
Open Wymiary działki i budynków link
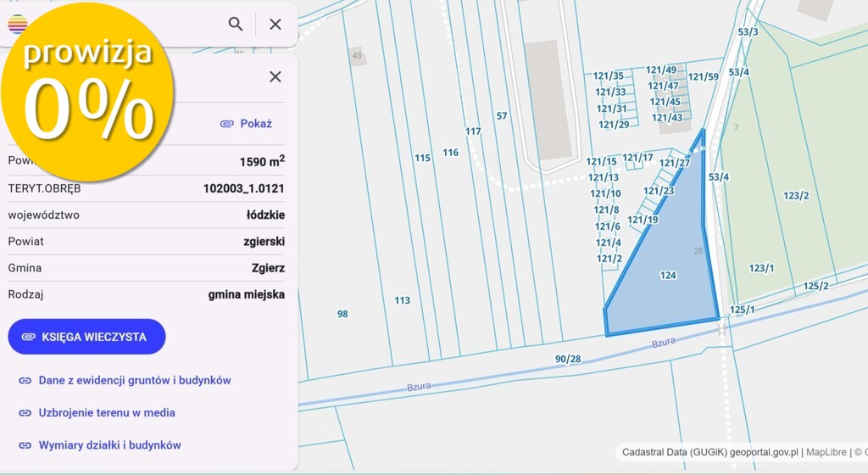point(109,445)
